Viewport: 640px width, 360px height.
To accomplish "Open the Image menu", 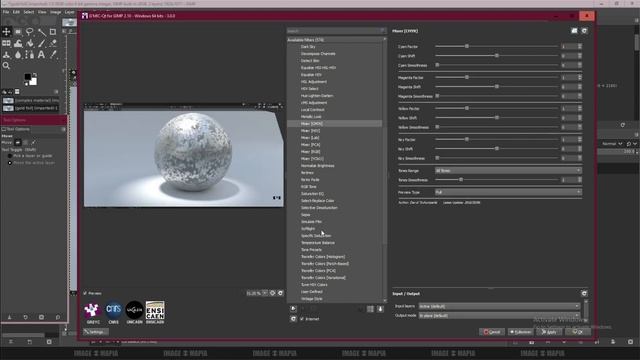I will (56, 12).
